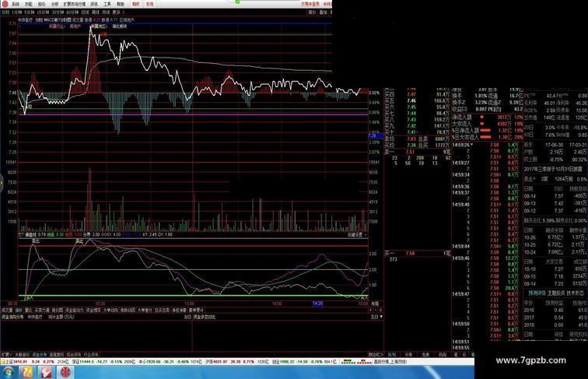Open the 右键设置 indicator panel option
Screen dimensions: 588x379
coord(355,234)
